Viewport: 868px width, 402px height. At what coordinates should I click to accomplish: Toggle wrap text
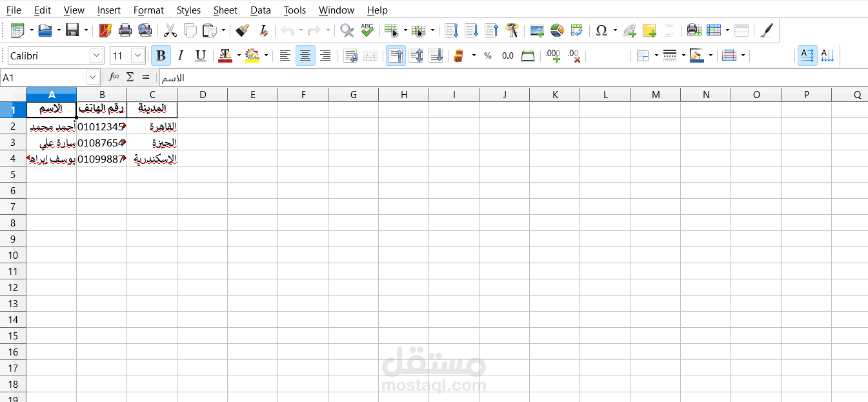coord(350,56)
